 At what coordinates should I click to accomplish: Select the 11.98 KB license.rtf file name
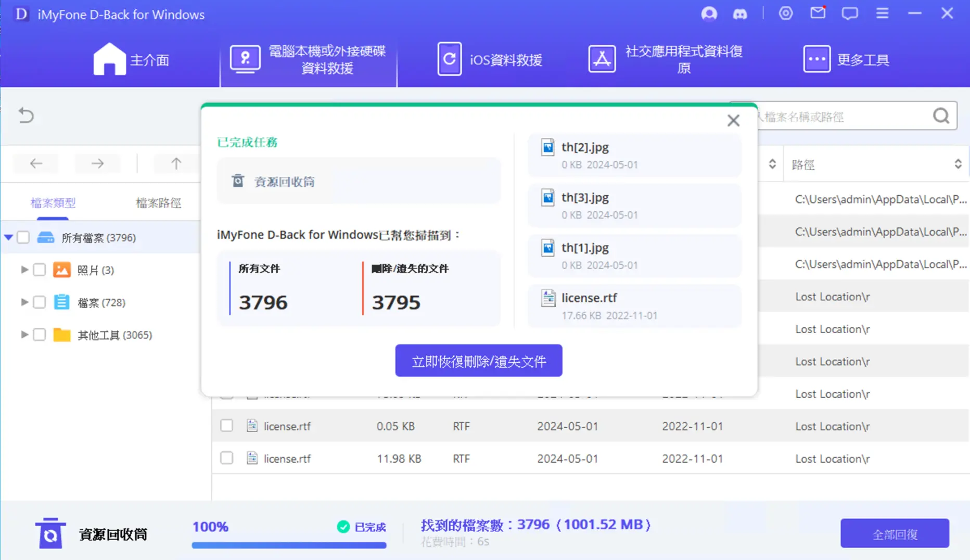point(287,459)
